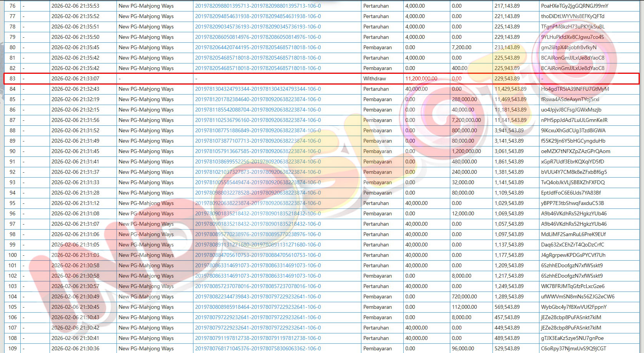Screen dimensions: 644x353
Task: Open the transaction link in row 84
Action: (258, 89)
